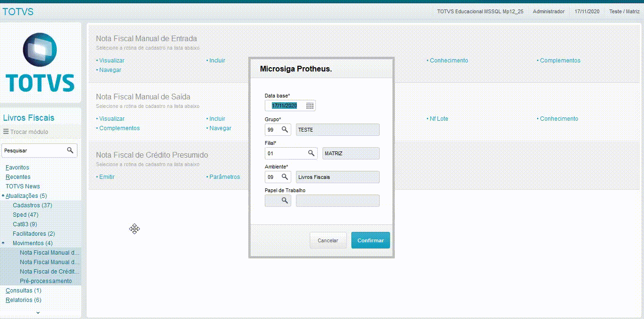Open the Ambiente field lookup magnifier
Screen dimensions: 644x319
tap(285, 177)
